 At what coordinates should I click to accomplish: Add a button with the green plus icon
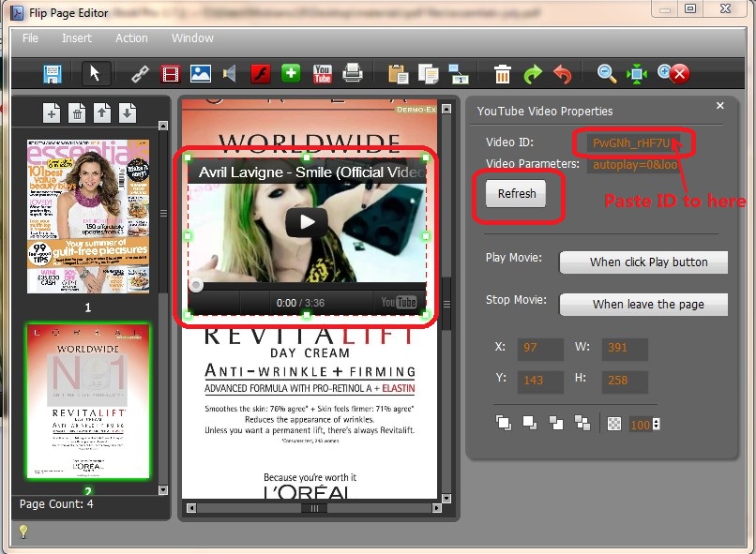click(291, 73)
